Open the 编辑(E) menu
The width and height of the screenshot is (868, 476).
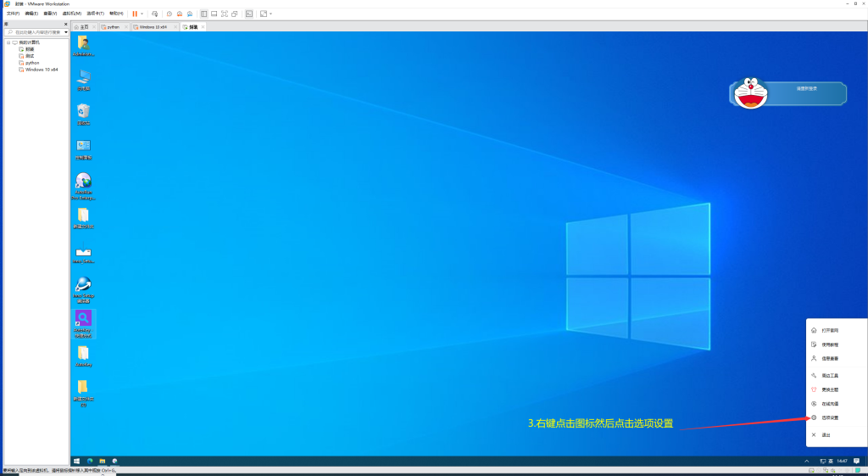[31, 14]
